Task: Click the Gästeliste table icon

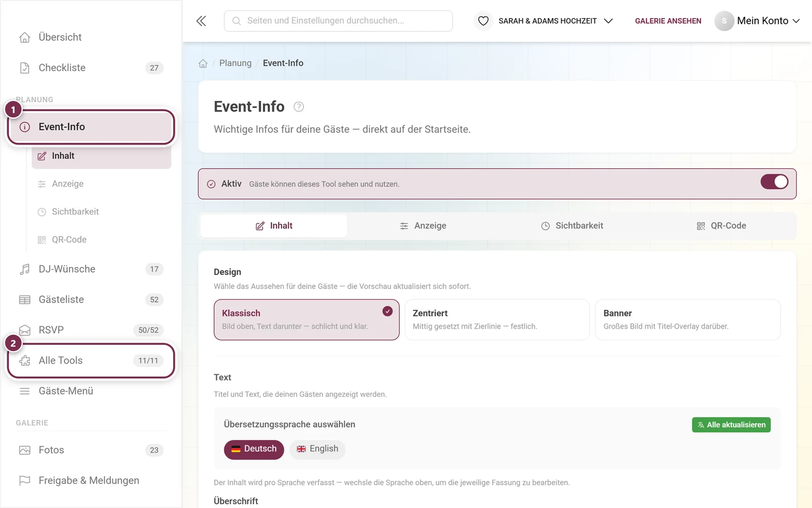Action: pyautogui.click(x=25, y=300)
